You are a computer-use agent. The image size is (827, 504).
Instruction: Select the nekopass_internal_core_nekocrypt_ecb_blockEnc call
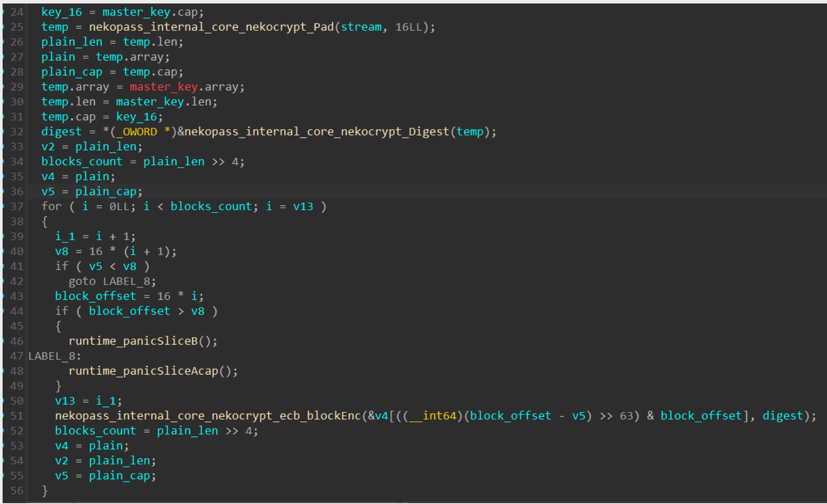pyautogui.click(x=208, y=416)
